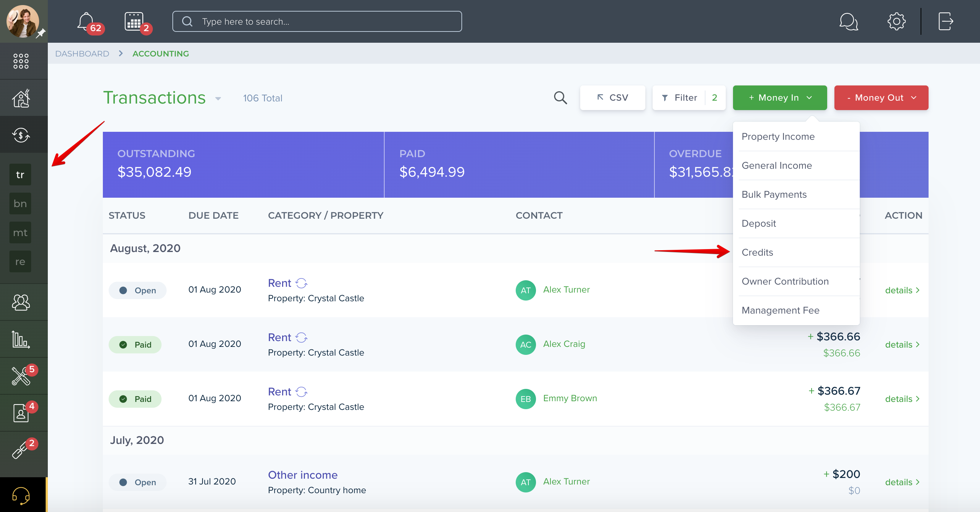Click the PAID $6,494.99 summary card
The width and height of the screenshot is (980, 512).
(519, 165)
